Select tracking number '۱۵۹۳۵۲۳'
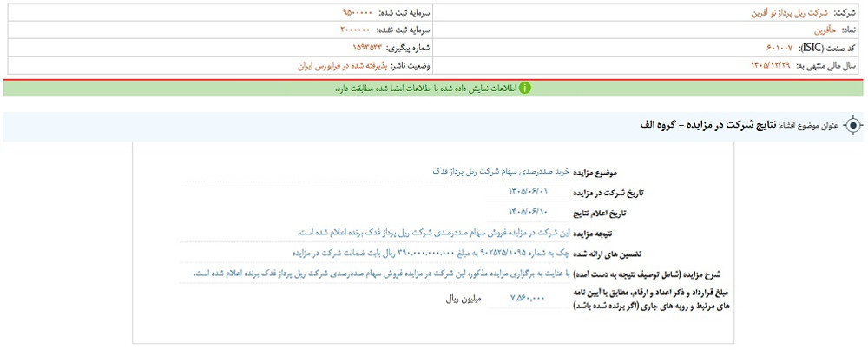 (x=367, y=49)
